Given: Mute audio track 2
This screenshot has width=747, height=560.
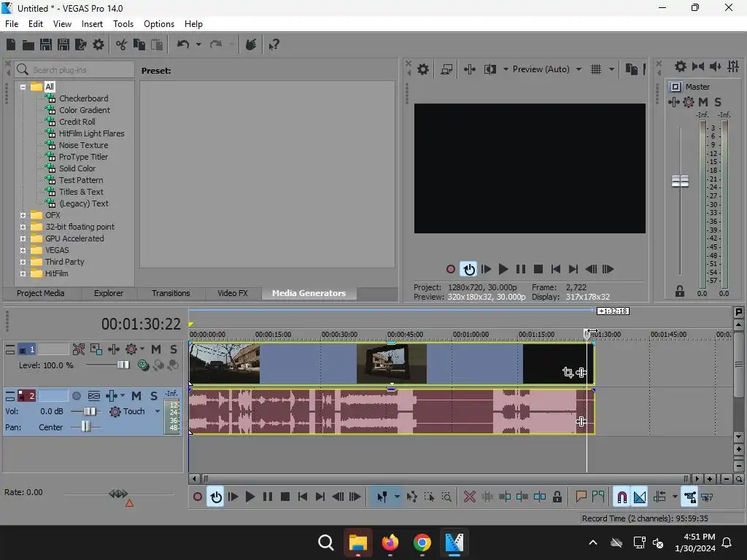Looking at the screenshot, I should (x=136, y=396).
